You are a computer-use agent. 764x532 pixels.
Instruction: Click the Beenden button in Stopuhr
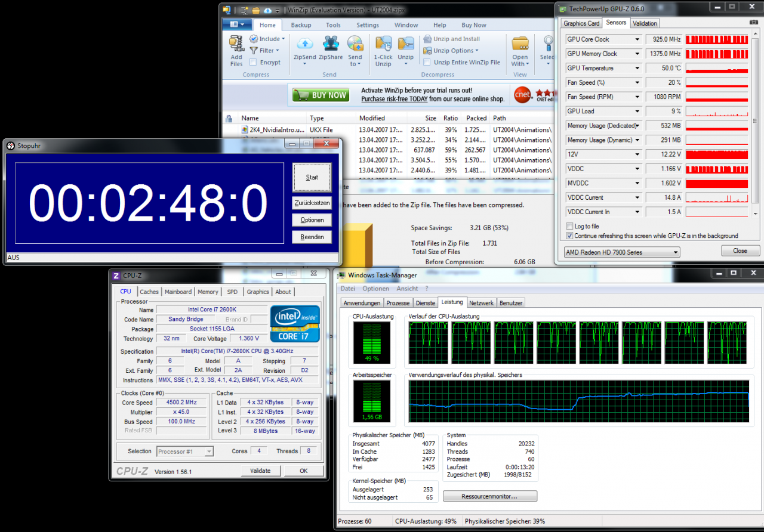pos(312,237)
